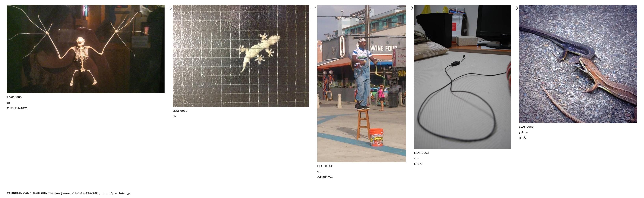This screenshot has height=198, width=644.
Task: Open the two lizards photo
Action: 578,64
